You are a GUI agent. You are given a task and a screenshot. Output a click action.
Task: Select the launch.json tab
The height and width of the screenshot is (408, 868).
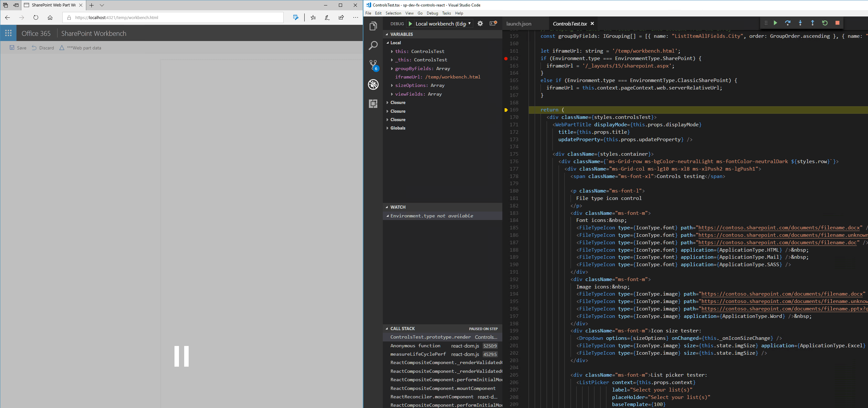point(519,23)
